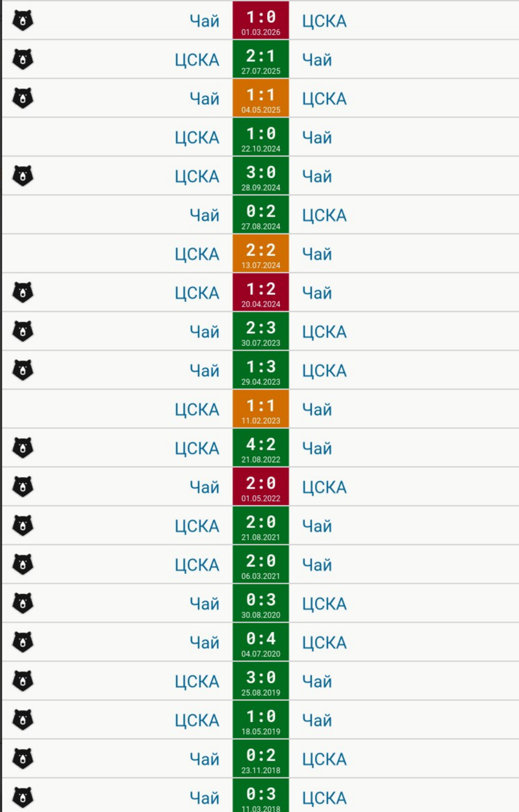Click the bear icon beside the 04.07.2020 match
Screen dimensions: 519x812
tap(23, 642)
